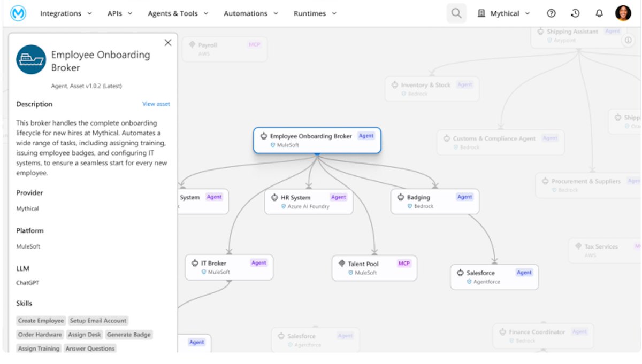Click the Customs & Compliance Agent node icon
The height and width of the screenshot is (364, 642).
click(x=447, y=138)
